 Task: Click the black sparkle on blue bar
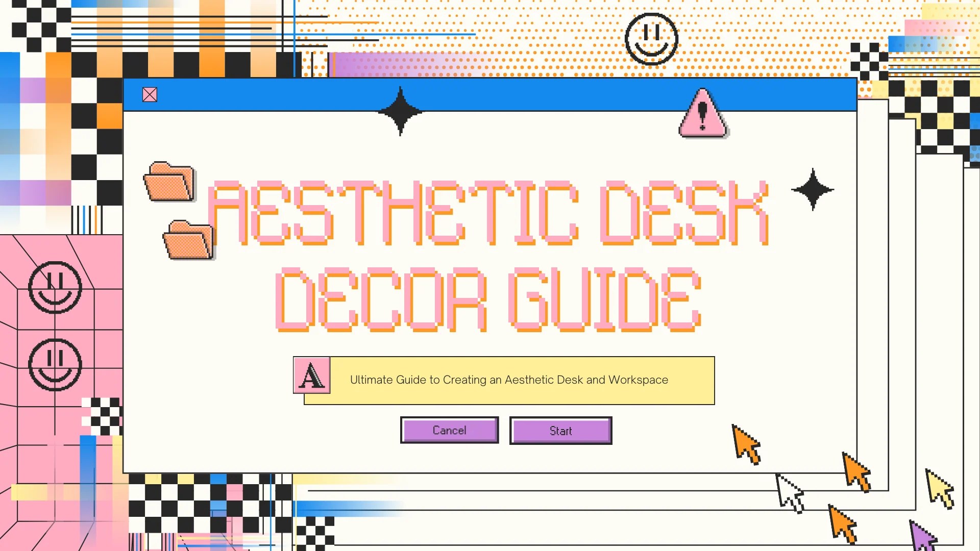tap(400, 111)
